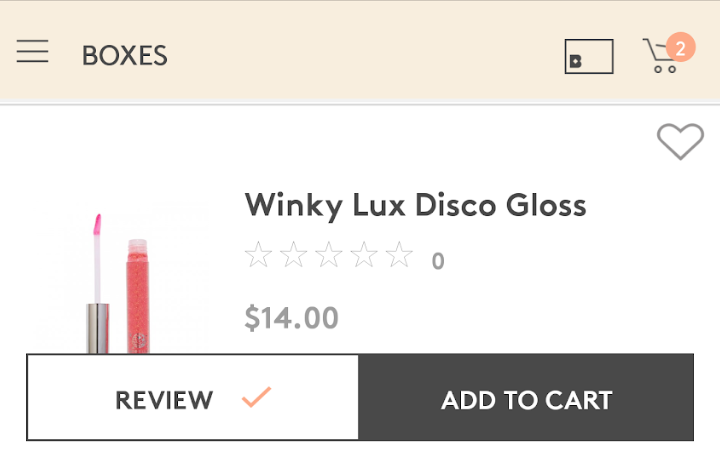Click the ADD TO CART button
This screenshot has height=464, width=720.
point(526,397)
